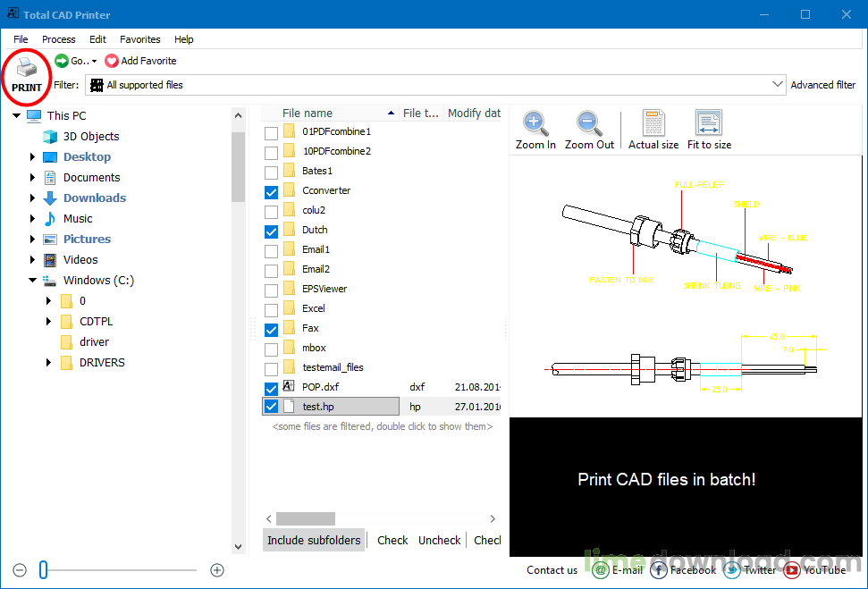Check the 01PDFcombine1 folder checkbox
Image resolution: width=868 pixels, height=589 pixels.
click(271, 133)
